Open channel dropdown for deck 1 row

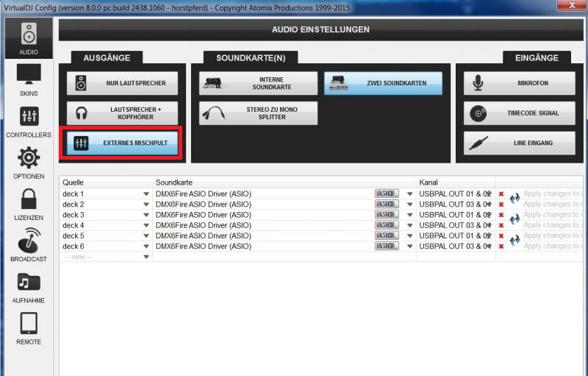tap(490, 194)
